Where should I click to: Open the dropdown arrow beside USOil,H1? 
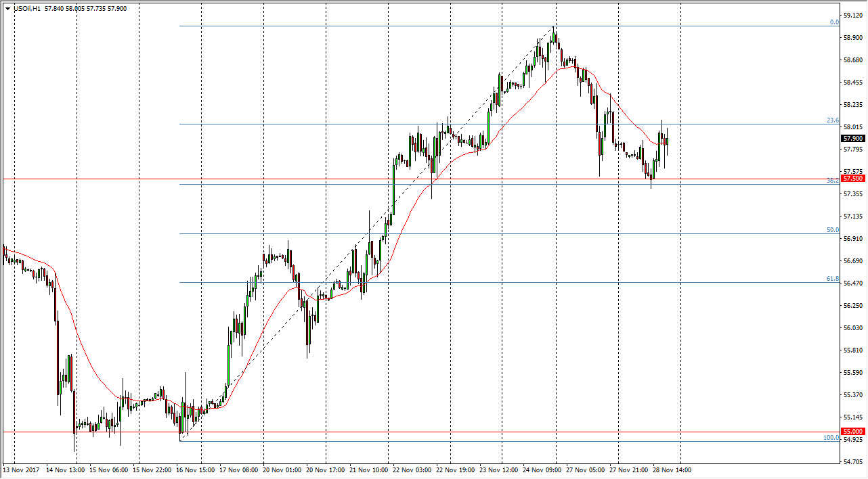[7, 9]
